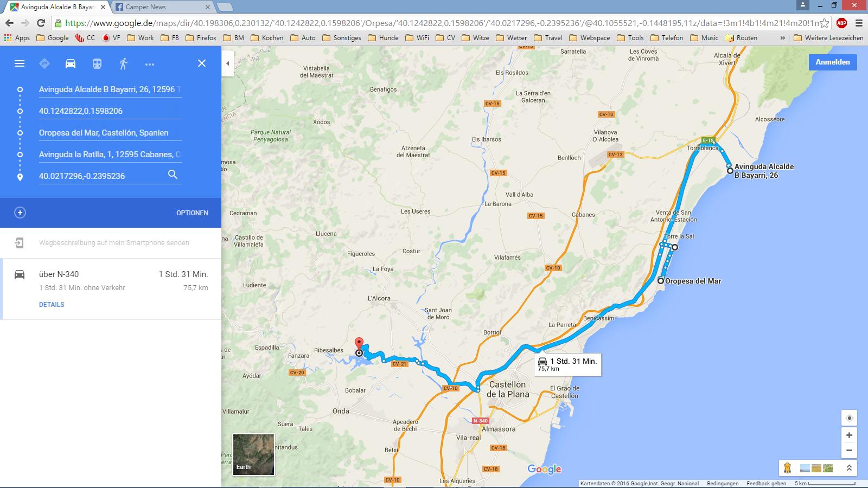Viewport: 868px width, 488px height.
Task: Open Weitere Lesezeichen folder
Action: [x=828, y=38]
